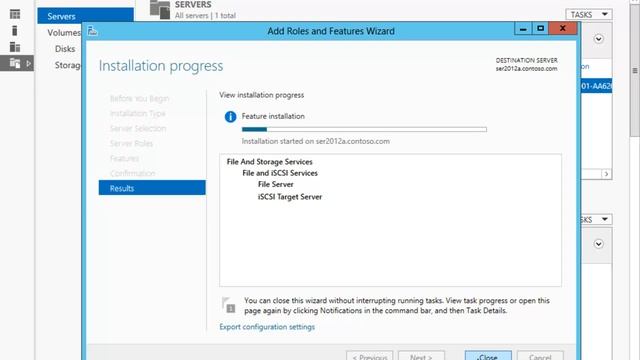Collapse lower panel with round chevron button
Viewport: 640px width, 360px height.
click(x=598, y=244)
